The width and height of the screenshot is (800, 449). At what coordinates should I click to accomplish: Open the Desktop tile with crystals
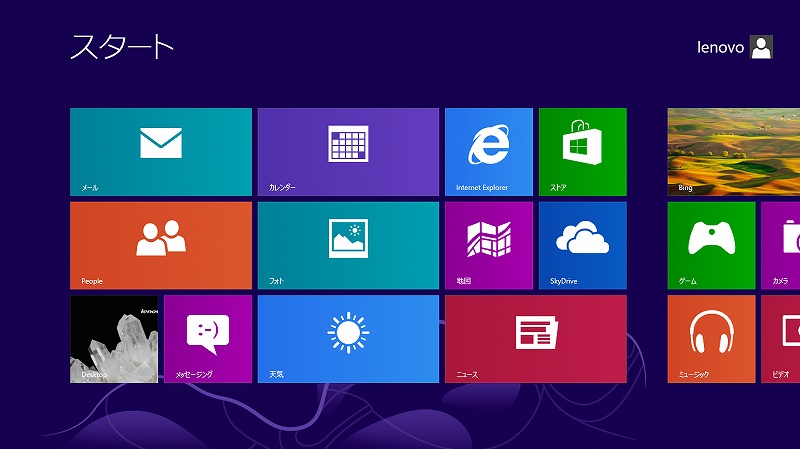point(114,339)
